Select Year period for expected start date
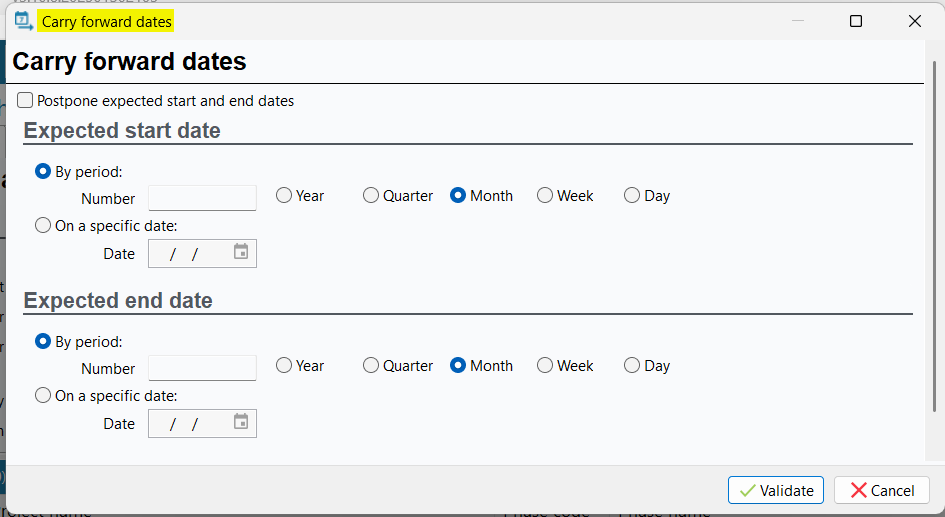Image resolution: width=945 pixels, height=517 pixels. click(x=284, y=196)
